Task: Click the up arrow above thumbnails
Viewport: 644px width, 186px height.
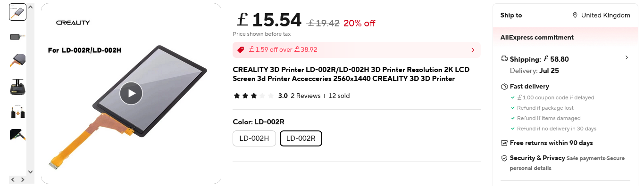Action: tap(31, 8)
